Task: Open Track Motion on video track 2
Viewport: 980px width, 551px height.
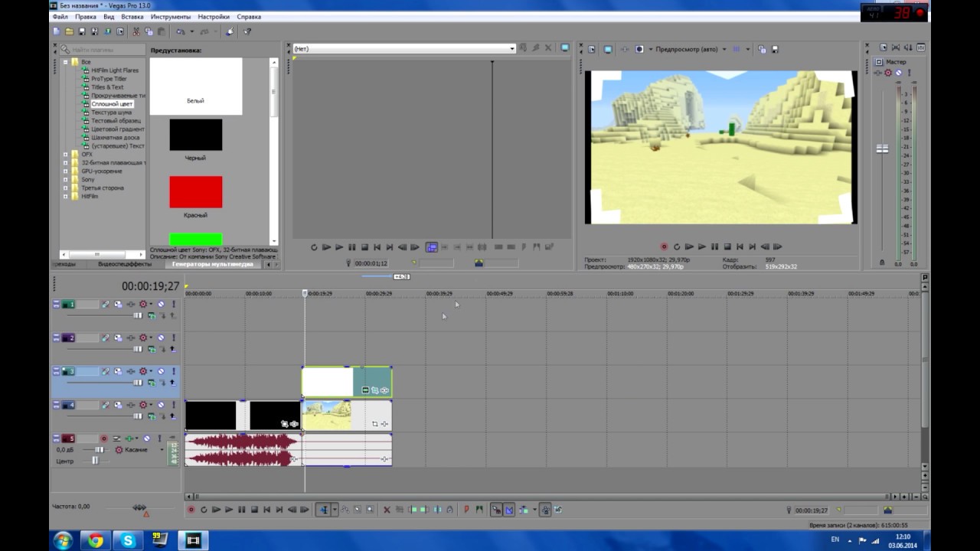Action: coord(118,338)
